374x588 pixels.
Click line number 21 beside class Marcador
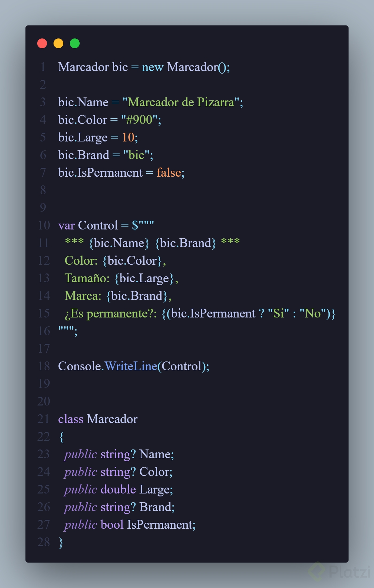coord(44,419)
